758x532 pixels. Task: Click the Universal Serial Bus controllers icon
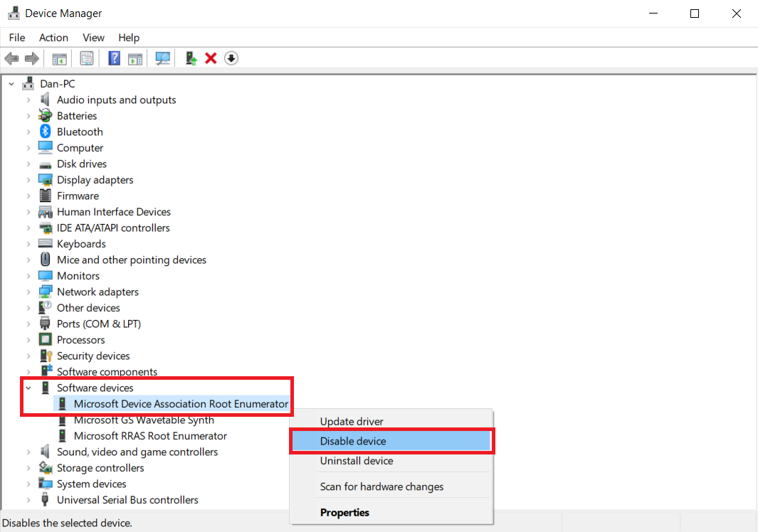click(45, 499)
